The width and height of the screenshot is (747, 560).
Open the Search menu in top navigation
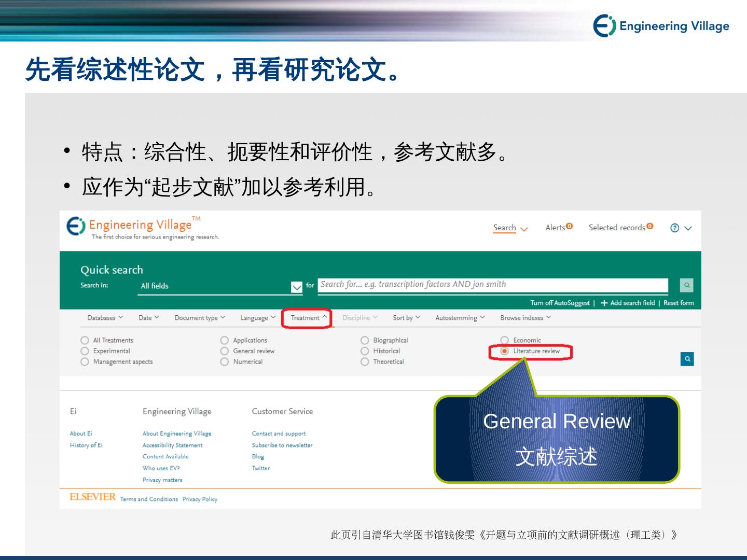(510, 228)
